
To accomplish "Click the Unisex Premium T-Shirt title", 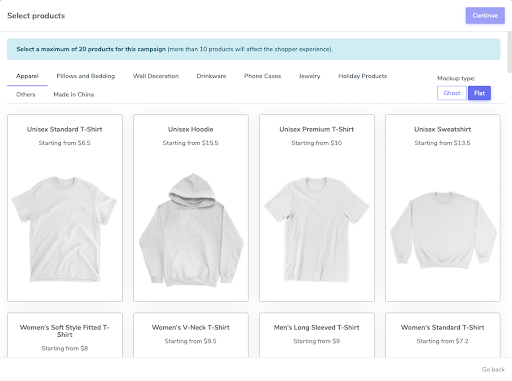I will pyautogui.click(x=317, y=129).
